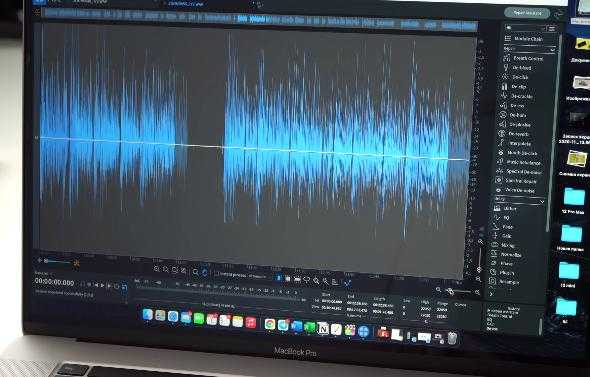Collapse the Utility modules category
This screenshot has height=377, width=590.
pyautogui.click(x=542, y=202)
